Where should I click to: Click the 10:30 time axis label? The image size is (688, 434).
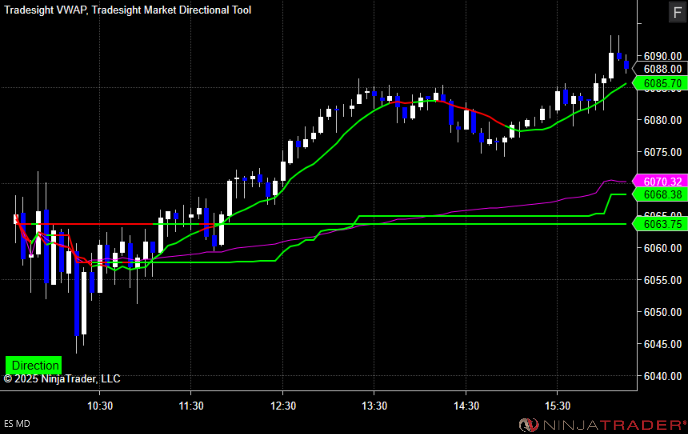click(100, 406)
